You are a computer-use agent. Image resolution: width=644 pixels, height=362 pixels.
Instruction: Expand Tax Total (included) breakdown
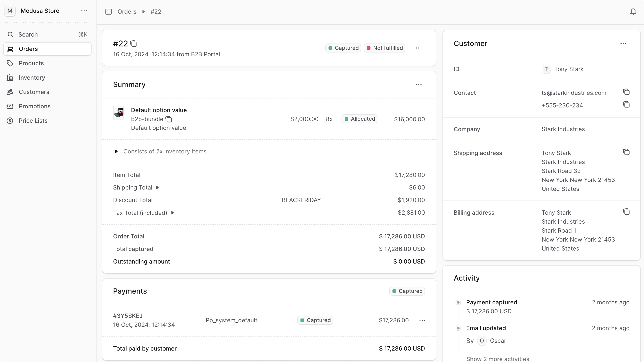click(173, 213)
